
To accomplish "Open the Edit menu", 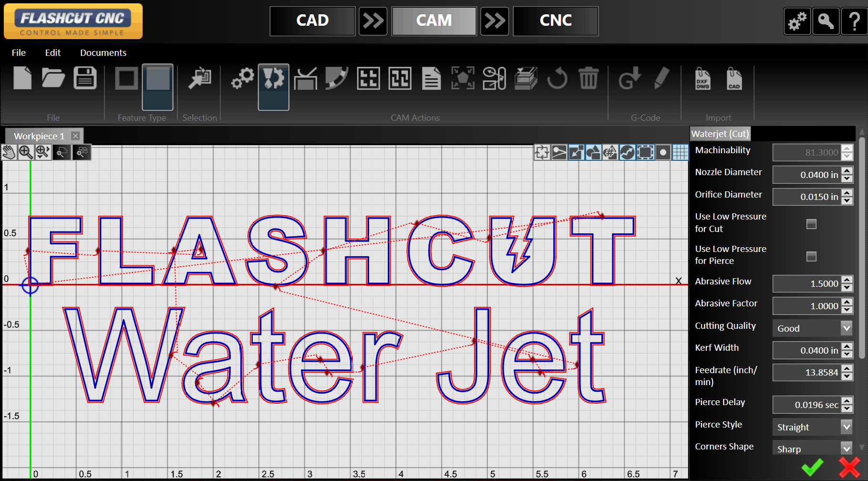I will click(x=53, y=52).
